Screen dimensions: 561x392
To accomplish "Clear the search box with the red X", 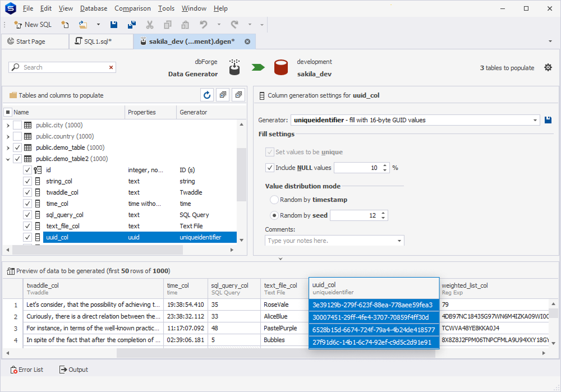I will pos(111,67).
